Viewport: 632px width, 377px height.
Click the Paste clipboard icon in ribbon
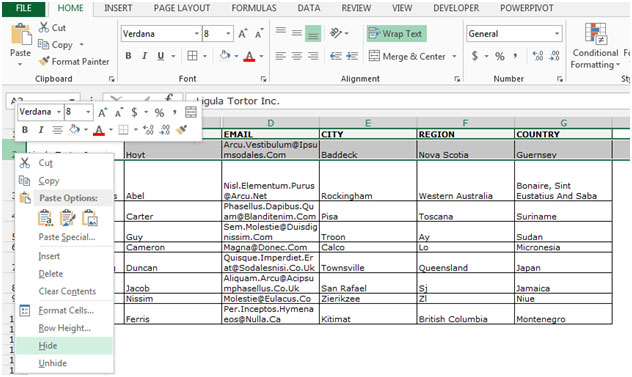tap(21, 34)
